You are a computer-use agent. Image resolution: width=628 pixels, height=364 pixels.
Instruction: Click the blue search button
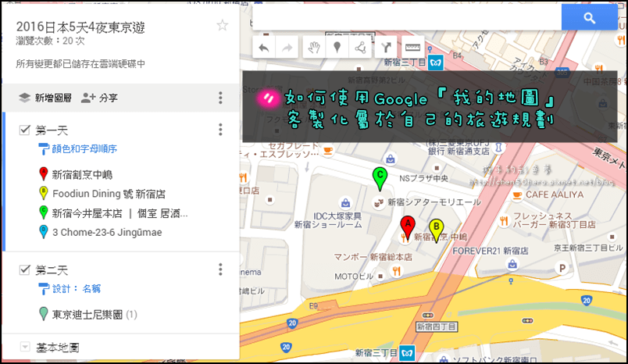[x=589, y=18]
